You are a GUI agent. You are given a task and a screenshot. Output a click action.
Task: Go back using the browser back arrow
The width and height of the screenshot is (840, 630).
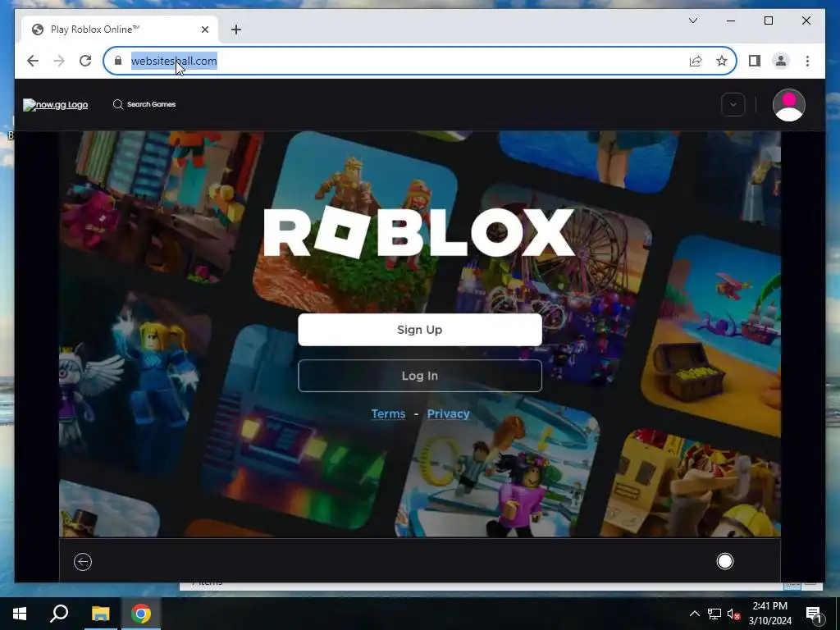click(33, 61)
